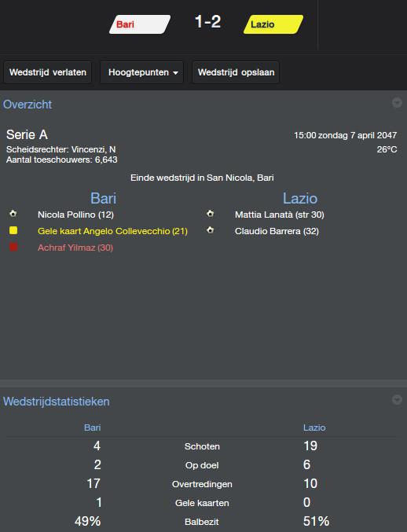
Task: Click the Lazio column header in statistics
Action: tap(314, 427)
